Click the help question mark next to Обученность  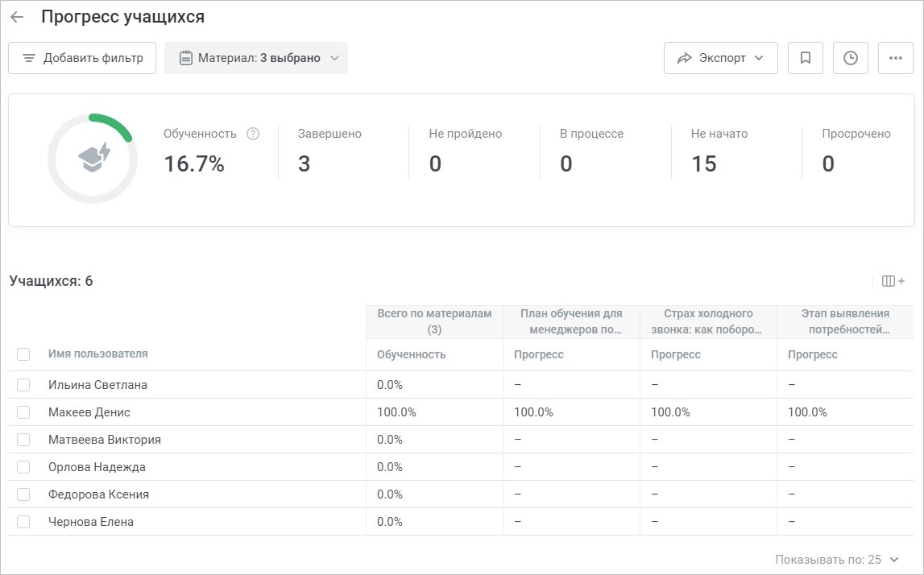click(x=253, y=134)
